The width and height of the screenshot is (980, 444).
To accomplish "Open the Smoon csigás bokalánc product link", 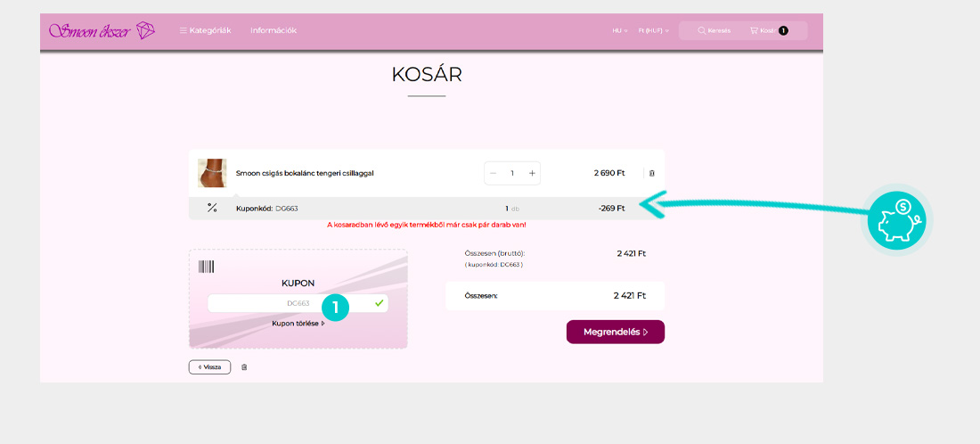I will [x=305, y=173].
